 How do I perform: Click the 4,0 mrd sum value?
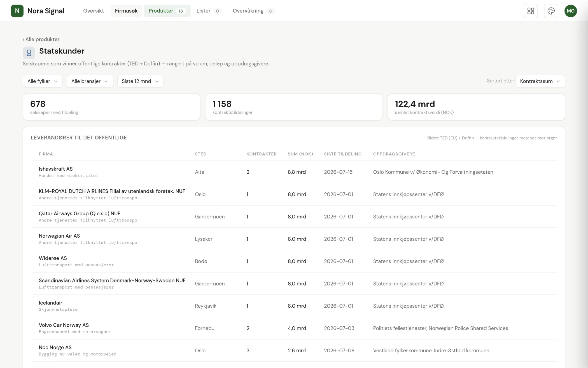(297, 328)
